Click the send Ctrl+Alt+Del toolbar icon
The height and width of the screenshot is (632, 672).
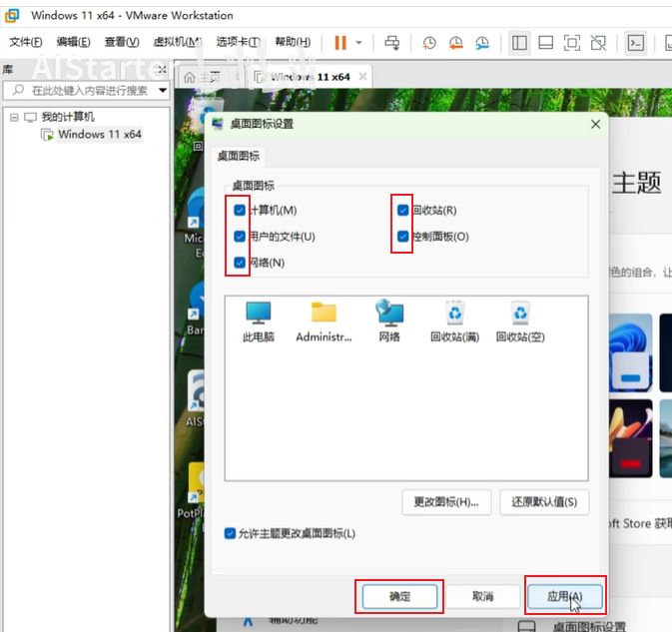click(392, 43)
